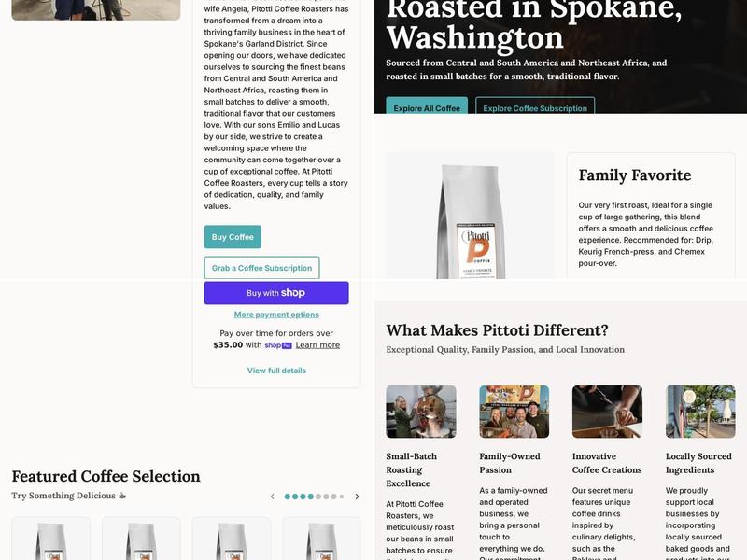Click Learn more about Shop Pay
The image size is (747, 560).
[x=317, y=344]
